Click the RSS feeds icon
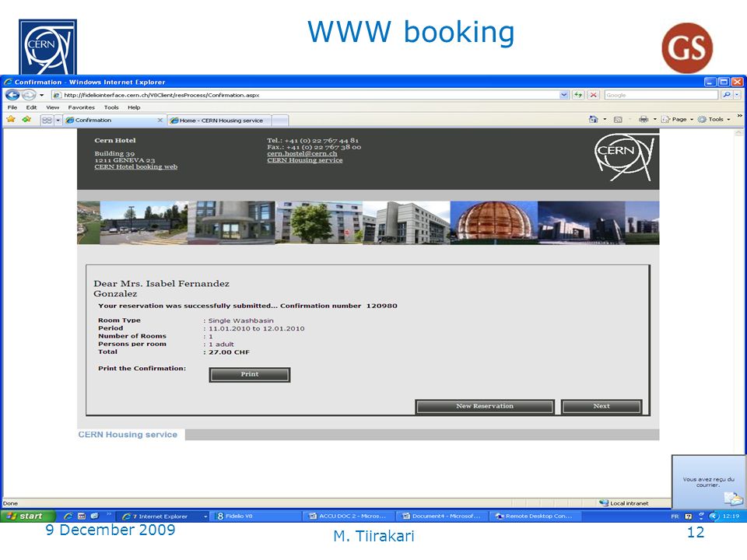 click(x=618, y=120)
